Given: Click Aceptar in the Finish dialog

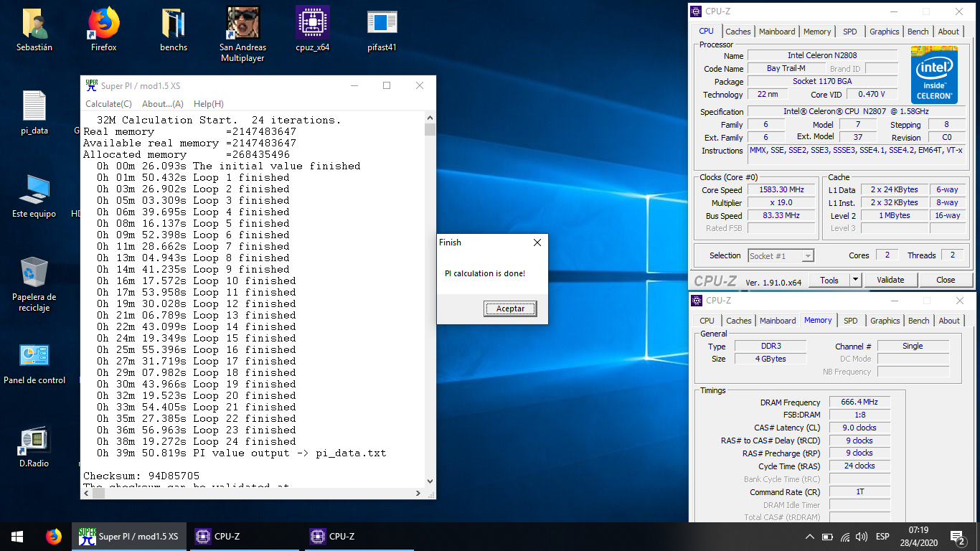Looking at the screenshot, I should point(511,309).
